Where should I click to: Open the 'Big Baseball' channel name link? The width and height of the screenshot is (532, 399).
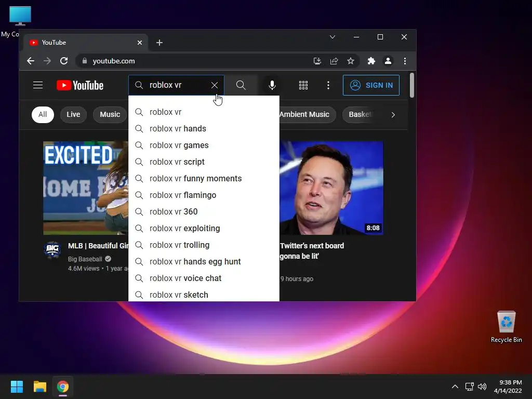pos(85,259)
